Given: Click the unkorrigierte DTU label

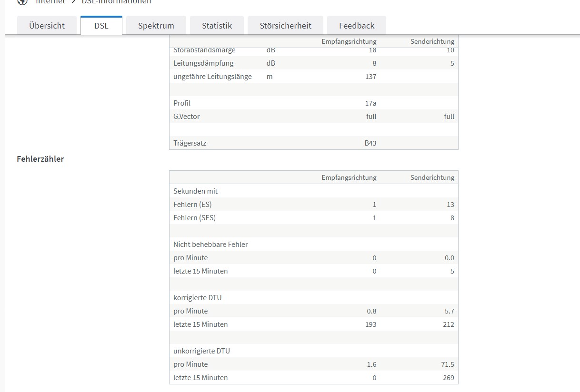Looking at the screenshot, I should [201, 351].
